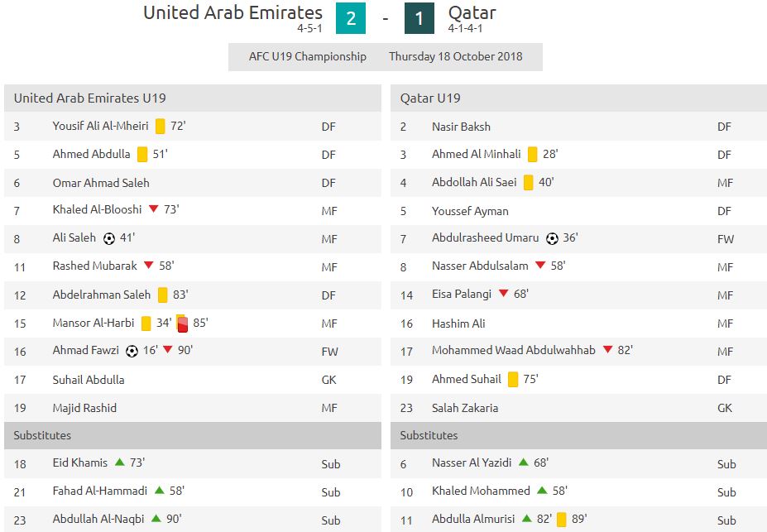Select the United Arab Emirates score box
The width and height of the screenshot is (767, 532).
[351, 18]
